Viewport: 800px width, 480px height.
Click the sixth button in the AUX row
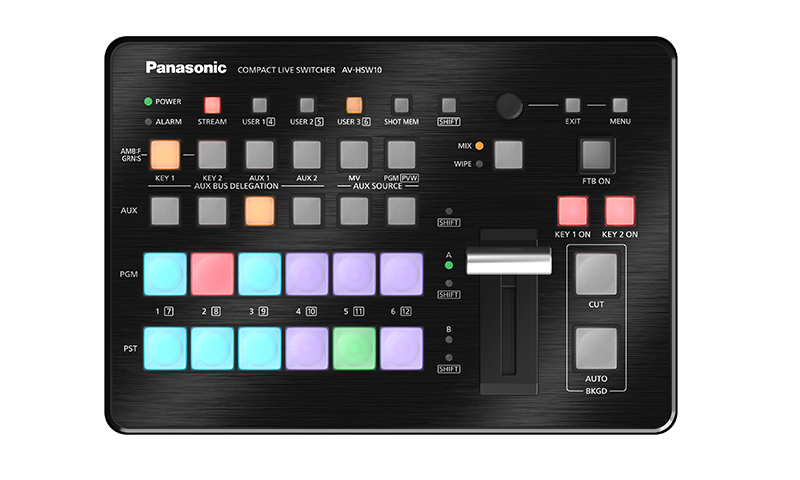[x=402, y=211]
